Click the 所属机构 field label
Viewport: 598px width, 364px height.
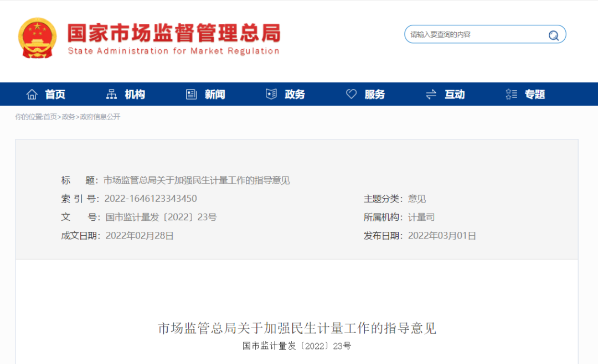point(383,217)
